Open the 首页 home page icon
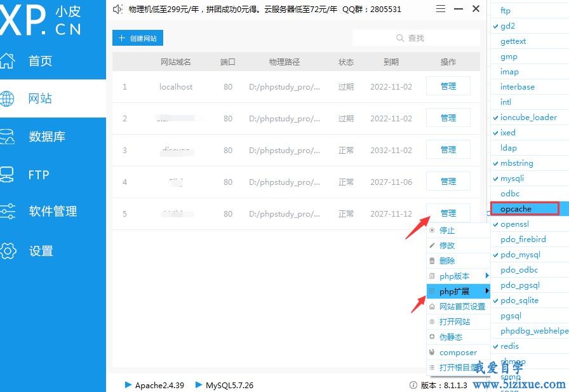Screen dimensions: 569x392 [7, 60]
